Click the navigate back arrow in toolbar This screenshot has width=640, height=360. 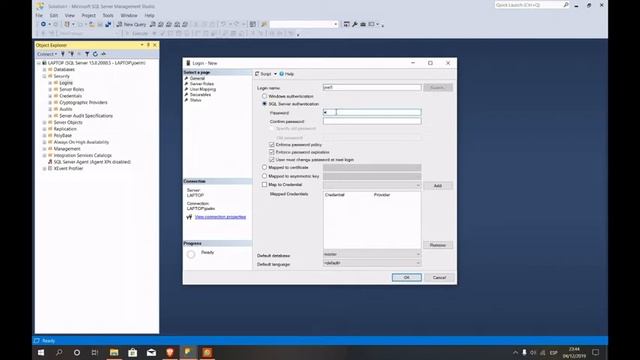tap(43, 24)
